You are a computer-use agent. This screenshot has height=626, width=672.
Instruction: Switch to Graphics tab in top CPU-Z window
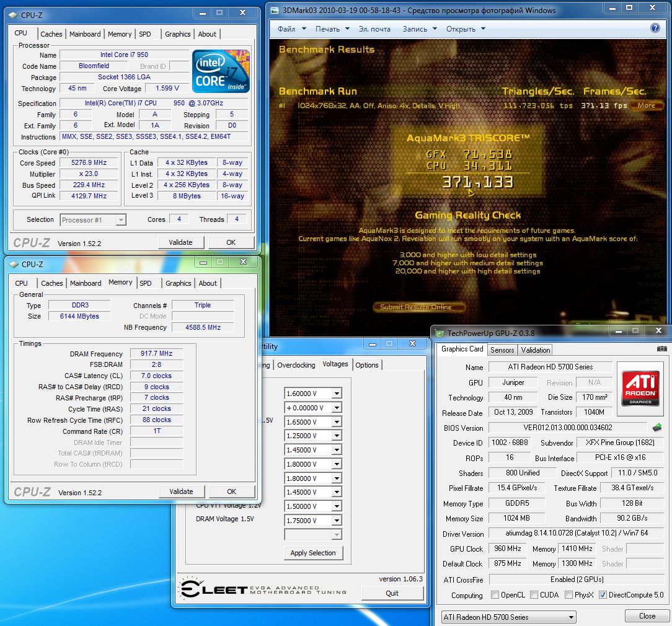(178, 34)
